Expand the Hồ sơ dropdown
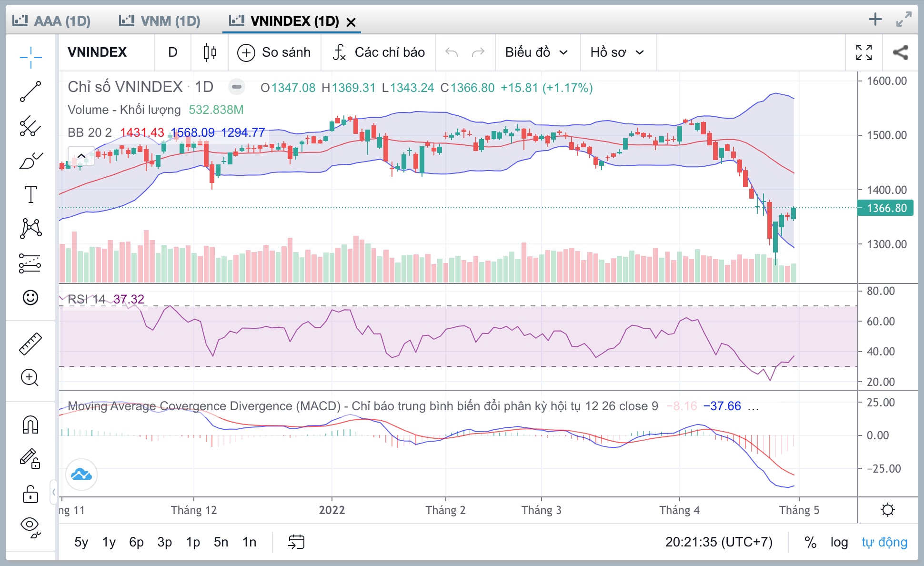Image resolution: width=924 pixels, height=566 pixels. (617, 52)
